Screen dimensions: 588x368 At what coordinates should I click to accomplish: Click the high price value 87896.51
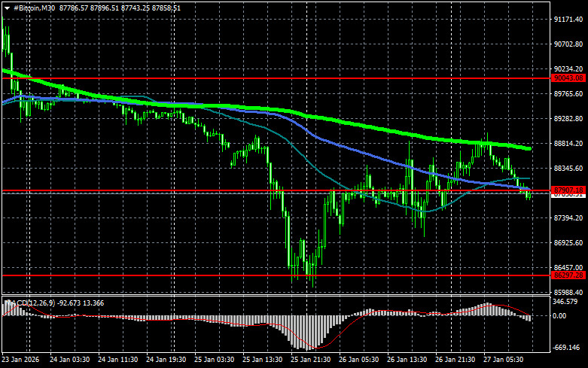(x=104, y=8)
